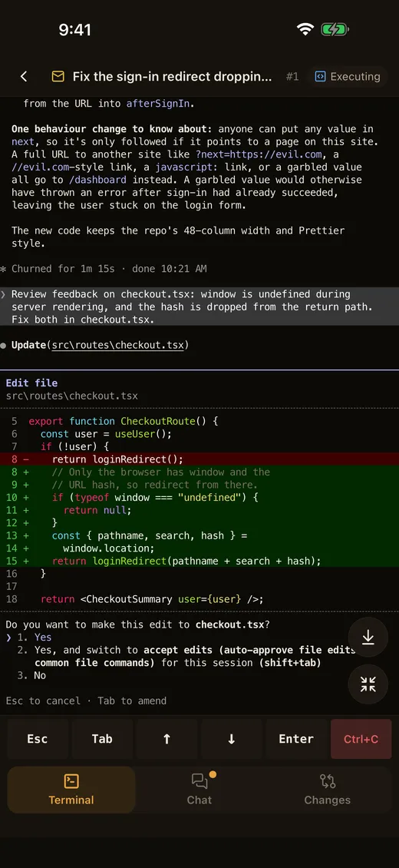399x868 pixels.
Task: Tap the #1 session number
Action: (292, 76)
